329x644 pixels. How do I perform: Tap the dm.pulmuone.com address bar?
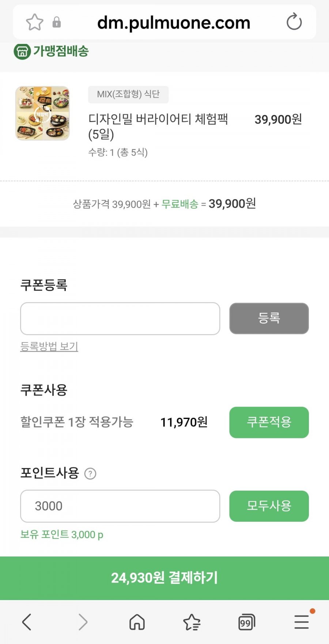174,23
